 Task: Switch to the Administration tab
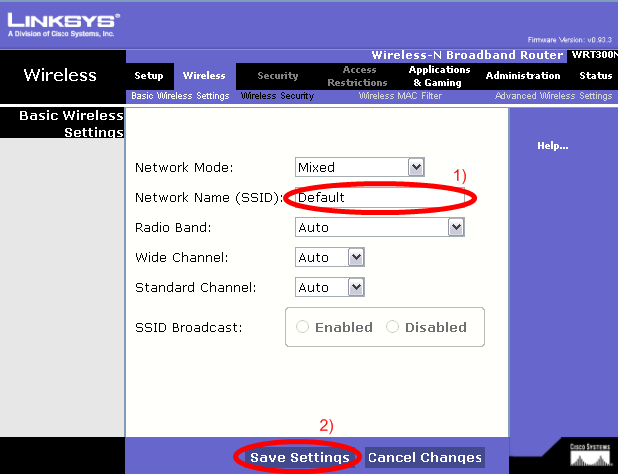[523, 76]
